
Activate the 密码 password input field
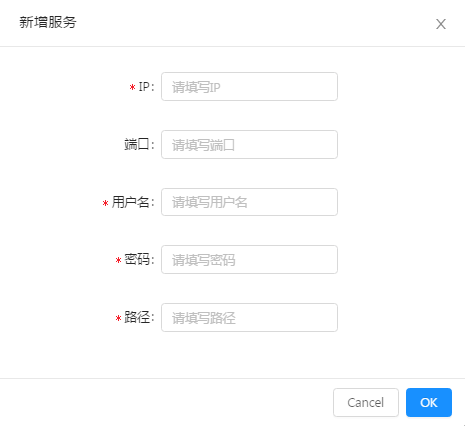point(249,260)
